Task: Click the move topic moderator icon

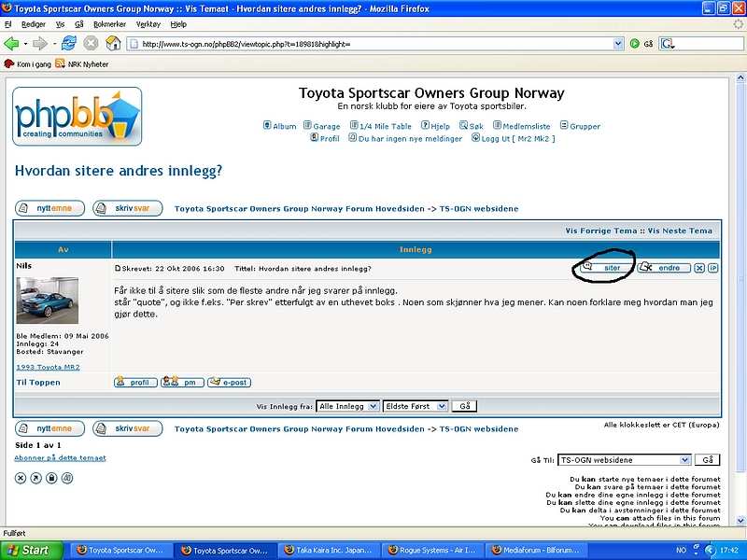Action: click(x=35, y=478)
